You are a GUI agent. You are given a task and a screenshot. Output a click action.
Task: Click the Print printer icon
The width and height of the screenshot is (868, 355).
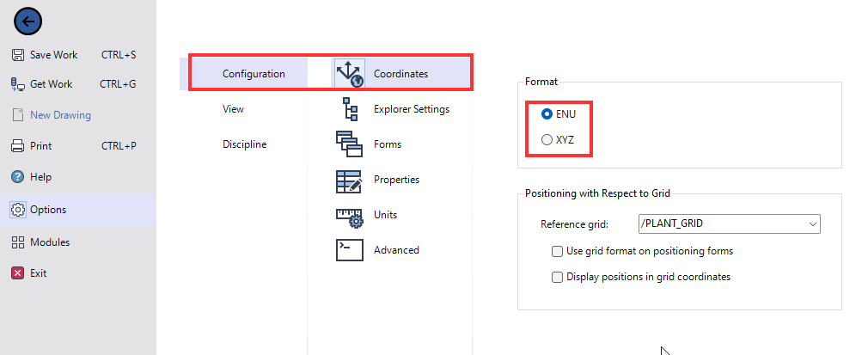18,146
